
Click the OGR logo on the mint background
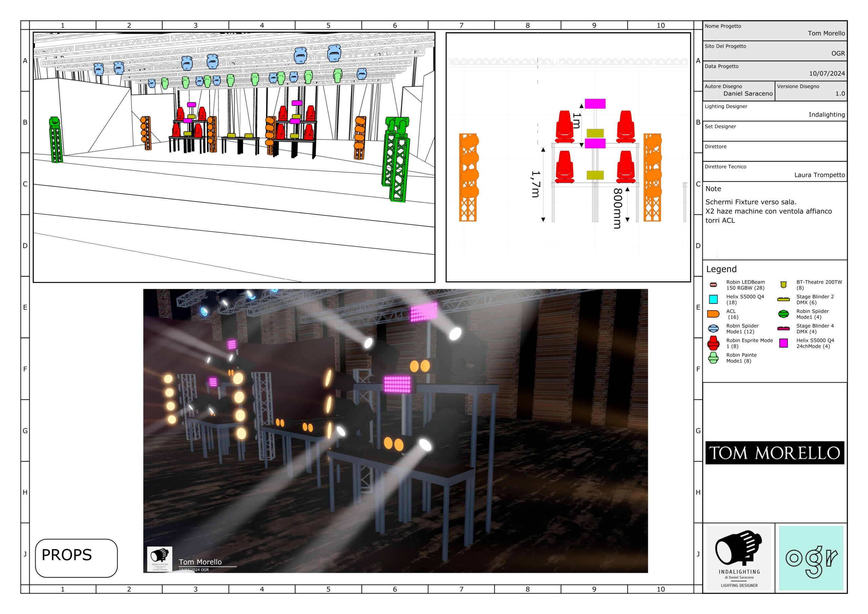[811, 558]
